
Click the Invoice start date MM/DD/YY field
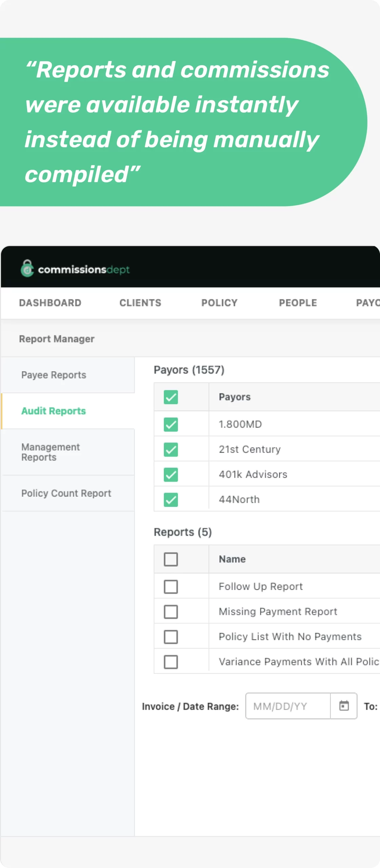pyautogui.click(x=288, y=706)
